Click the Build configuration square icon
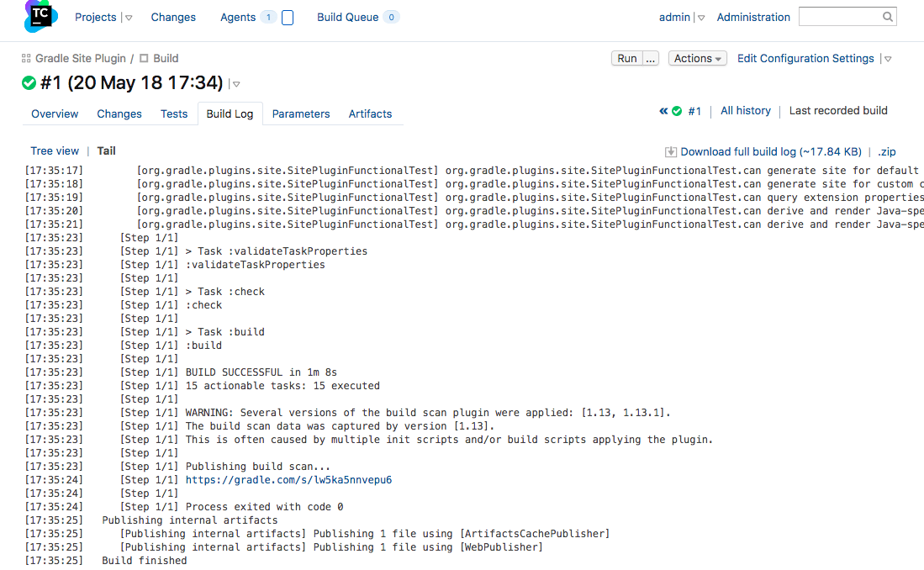 pyautogui.click(x=144, y=59)
